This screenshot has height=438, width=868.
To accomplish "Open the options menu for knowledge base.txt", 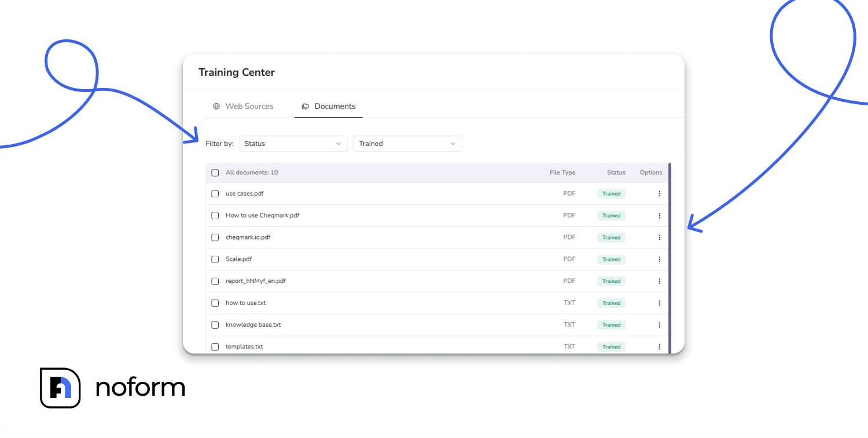I will [659, 325].
